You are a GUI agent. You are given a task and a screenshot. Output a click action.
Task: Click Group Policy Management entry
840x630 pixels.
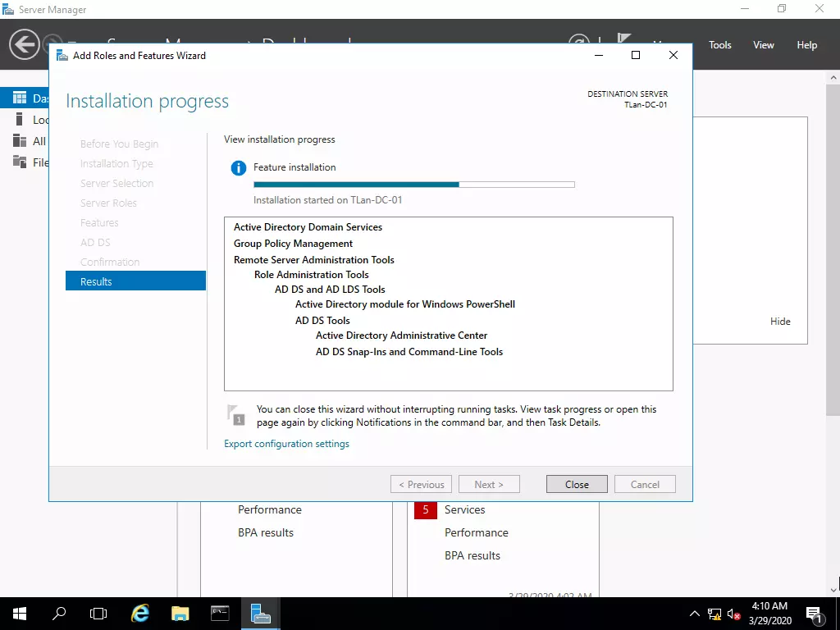(x=293, y=244)
